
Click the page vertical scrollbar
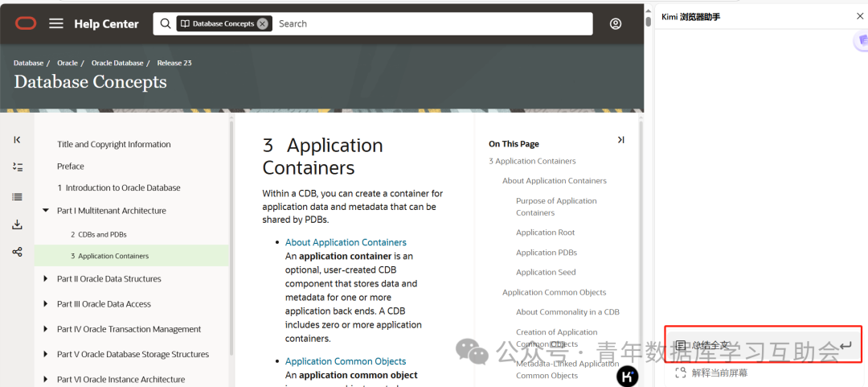pos(649,23)
